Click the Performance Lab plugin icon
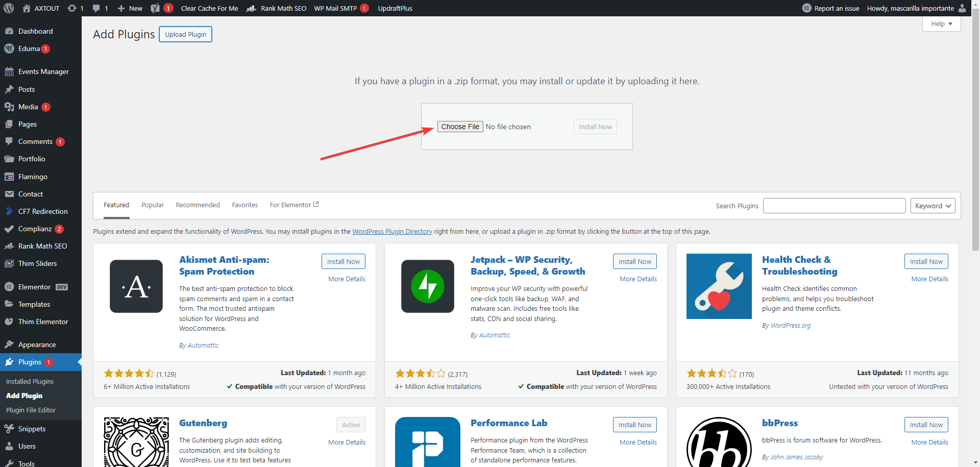Image resolution: width=980 pixels, height=467 pixels. tap(428, 442)
